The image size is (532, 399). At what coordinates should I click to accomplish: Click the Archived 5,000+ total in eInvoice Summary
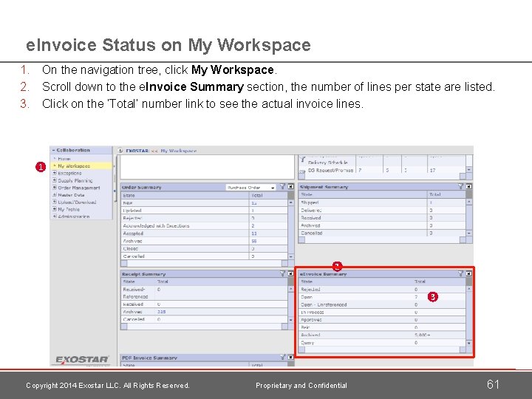tap(422, 335)
